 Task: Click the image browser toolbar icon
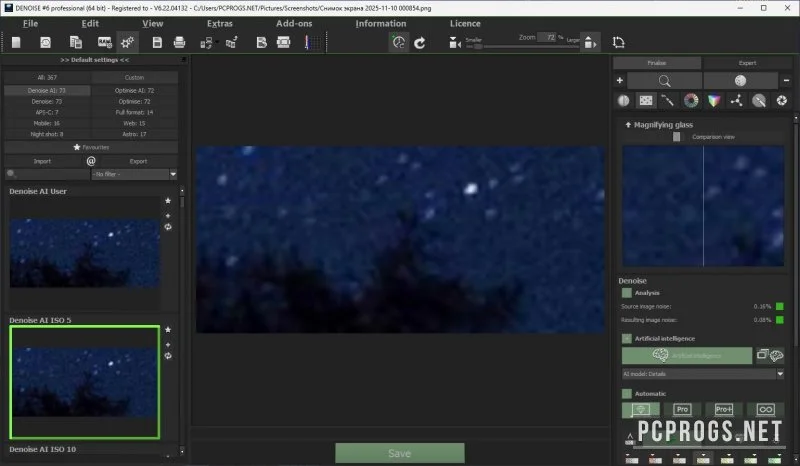pyautogui.click(x=45, y=42)
